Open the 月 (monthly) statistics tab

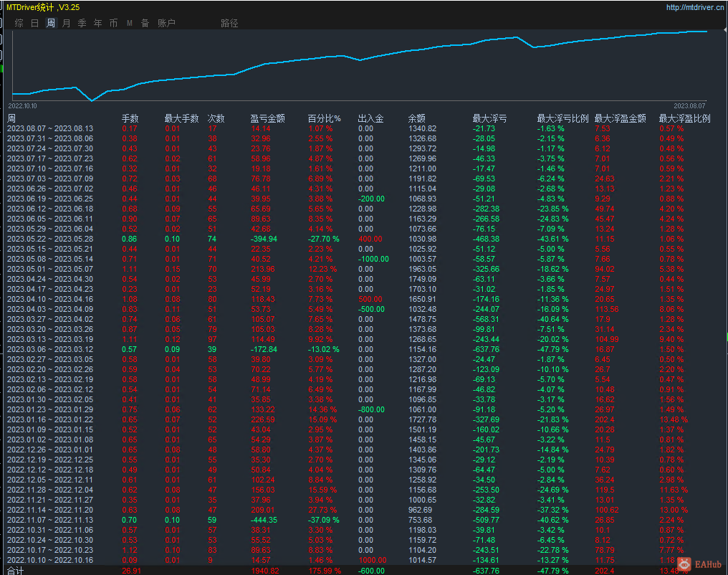pos(67,23)
